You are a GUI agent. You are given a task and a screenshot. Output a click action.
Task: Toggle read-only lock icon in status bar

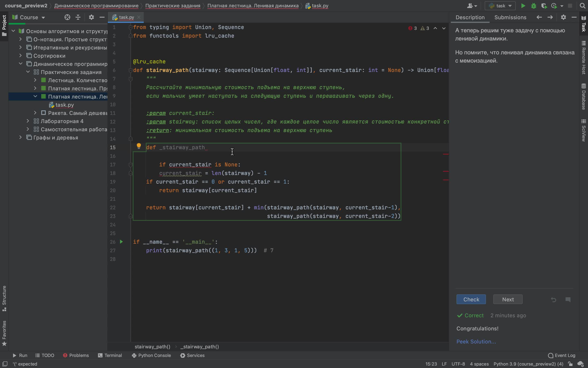570,364
